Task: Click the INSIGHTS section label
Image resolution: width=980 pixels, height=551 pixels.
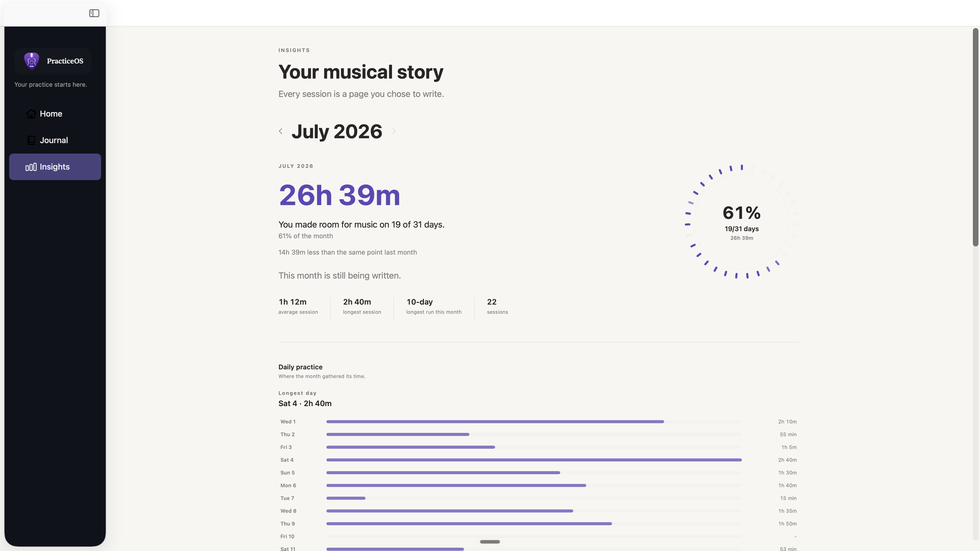Action: click(x=294, y=50)
